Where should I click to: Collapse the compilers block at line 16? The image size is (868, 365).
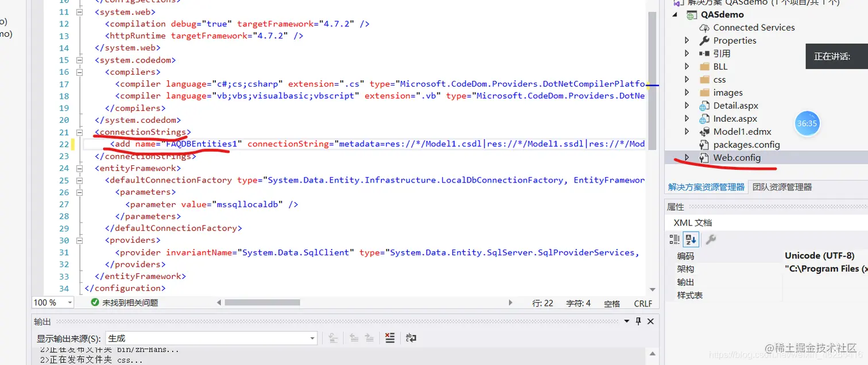(80, 72)
